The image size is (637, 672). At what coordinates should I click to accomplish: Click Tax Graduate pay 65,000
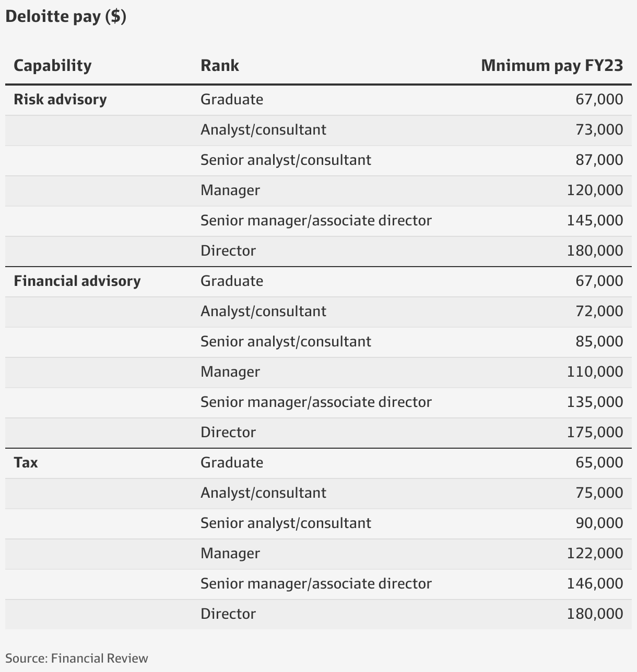click(599, 463)
